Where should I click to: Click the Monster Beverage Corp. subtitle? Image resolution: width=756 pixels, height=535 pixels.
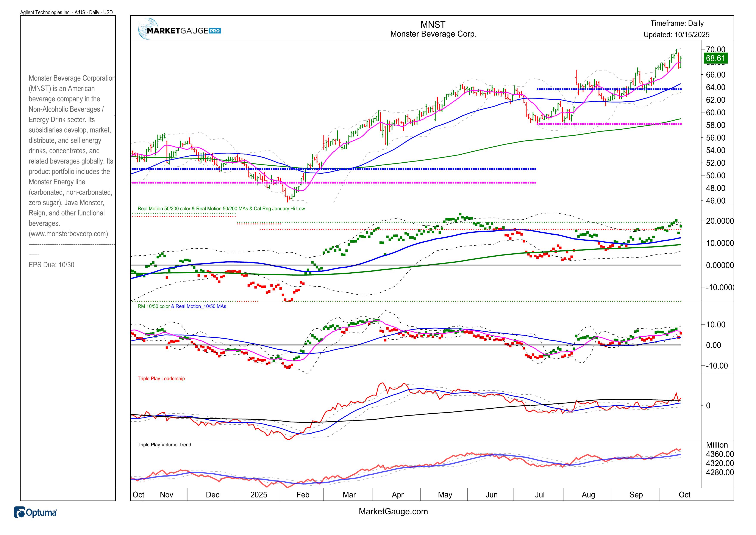tap(433, 34)
